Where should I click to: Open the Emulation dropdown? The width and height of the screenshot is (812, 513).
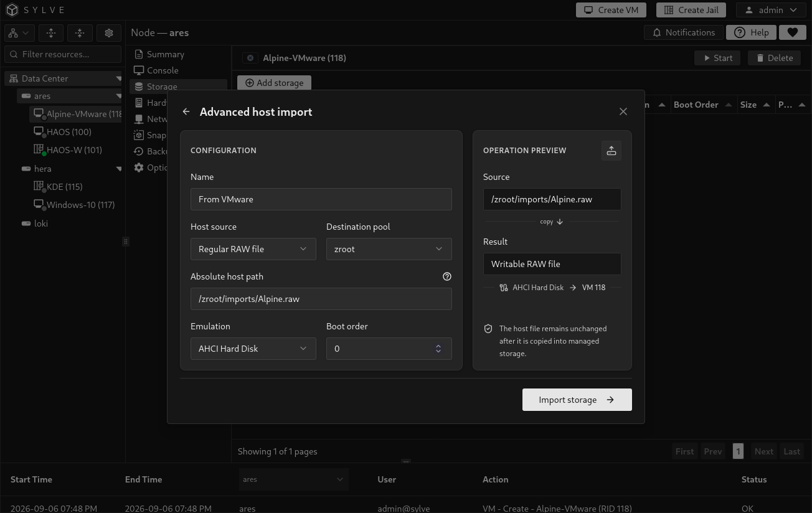click(253, 349)
